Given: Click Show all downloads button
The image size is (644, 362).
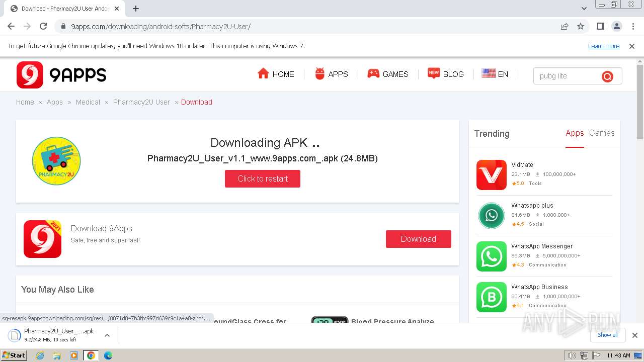Looking at the screenshot, I should 608,335.
